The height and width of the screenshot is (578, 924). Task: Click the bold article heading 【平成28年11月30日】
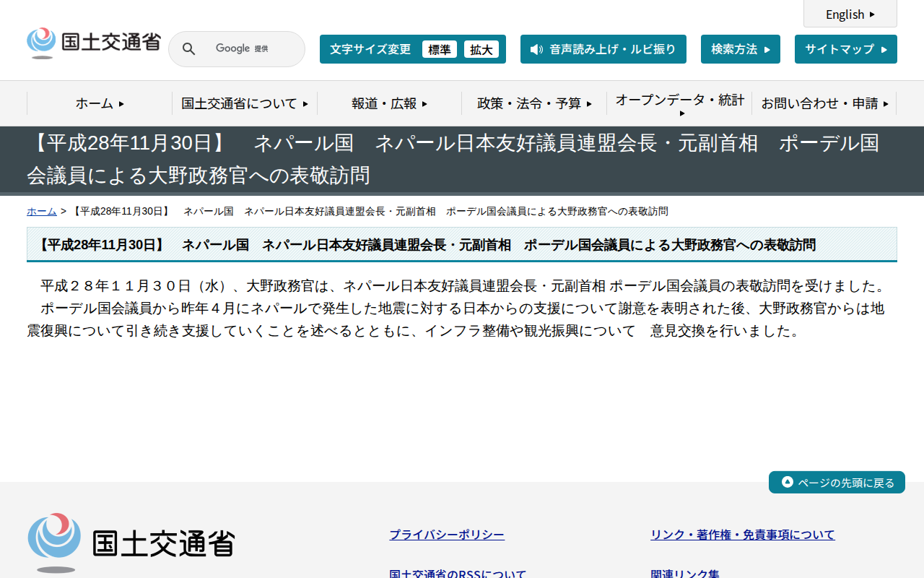[426, 245]
